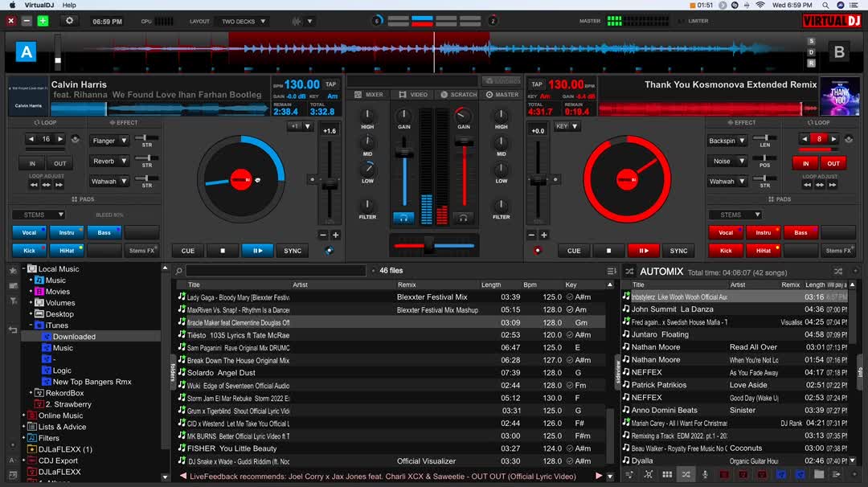Expand the Online Music folder
The height and width of the screenshot is (487, 868).
(24, 415)
